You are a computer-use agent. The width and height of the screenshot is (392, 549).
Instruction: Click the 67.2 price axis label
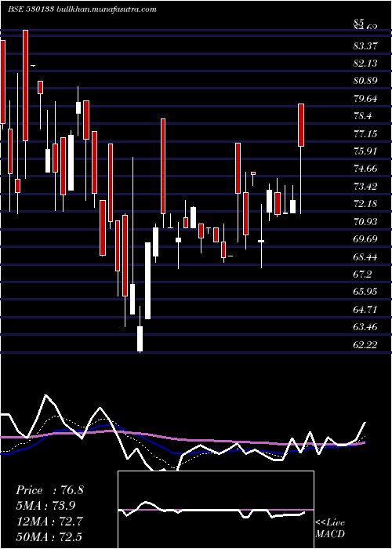pos(362,274)
